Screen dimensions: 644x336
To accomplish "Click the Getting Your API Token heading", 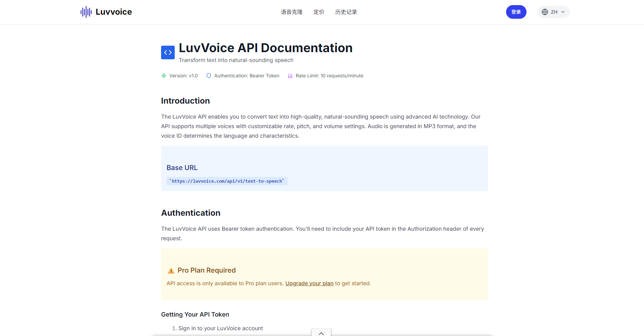I will tap(195, 315).
